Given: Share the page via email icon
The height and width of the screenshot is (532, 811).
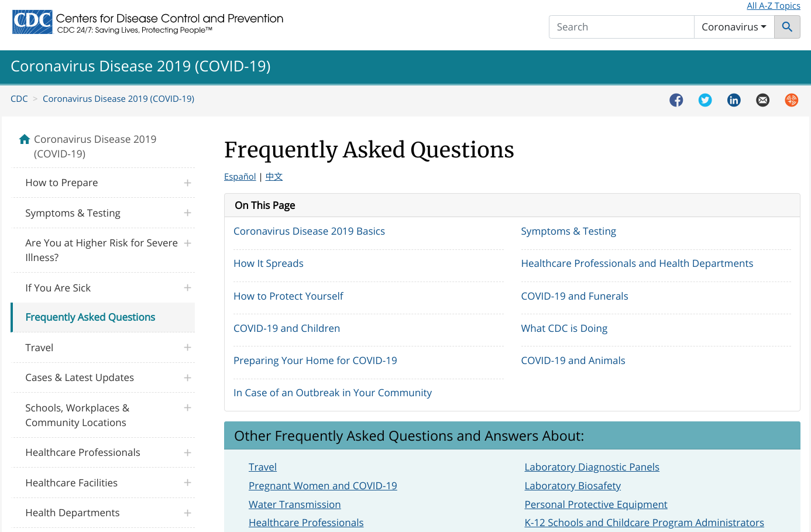Looking at the screenshot, I should (762, 100).
